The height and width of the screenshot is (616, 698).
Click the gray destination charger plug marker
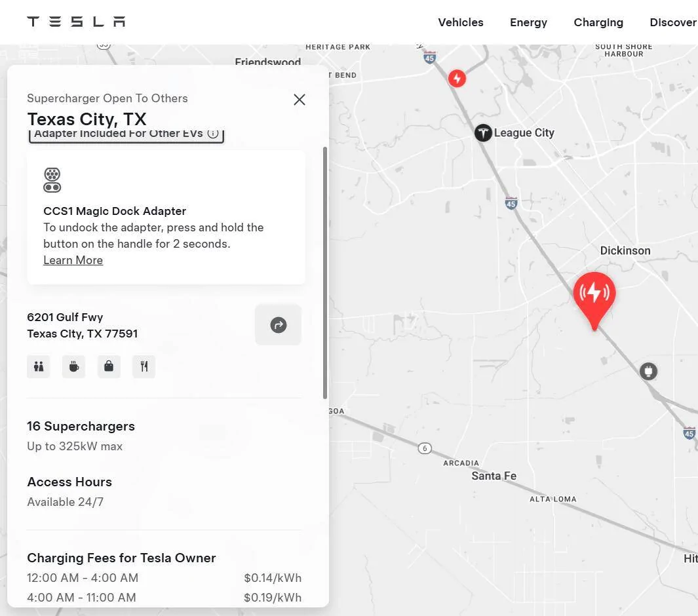(x=649, y=371)
